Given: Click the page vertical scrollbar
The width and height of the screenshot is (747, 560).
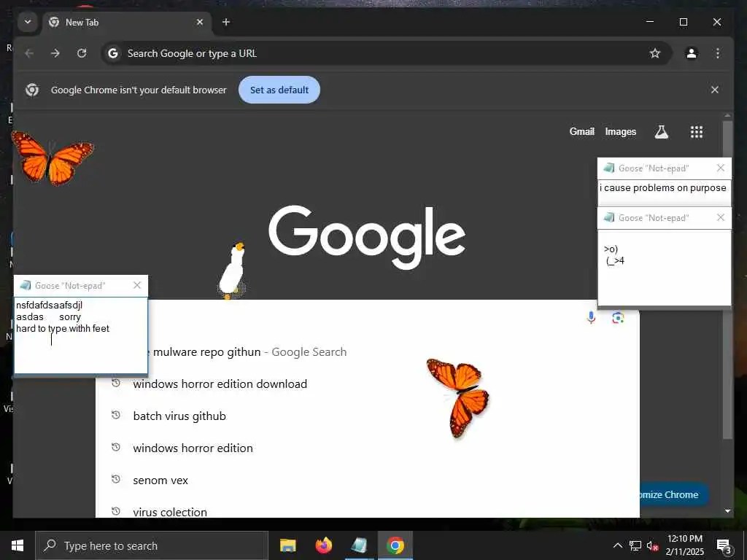Looking at the screenshot, I should tap(727, 279).
